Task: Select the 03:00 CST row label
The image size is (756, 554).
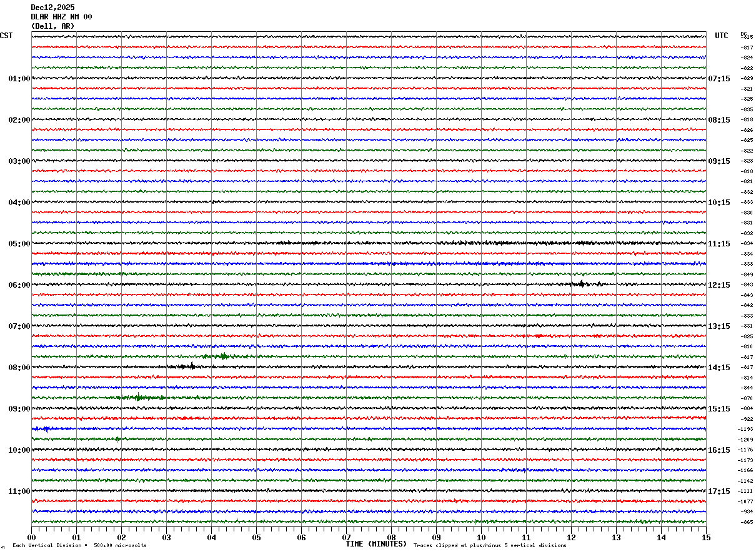Action: pos(19,161)
